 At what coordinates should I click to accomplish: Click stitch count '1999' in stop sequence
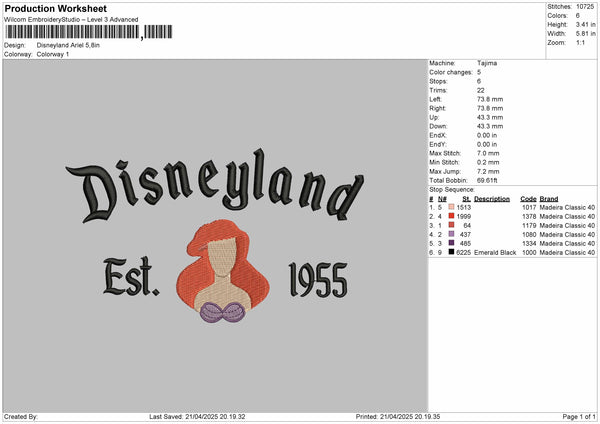point(464,216)
